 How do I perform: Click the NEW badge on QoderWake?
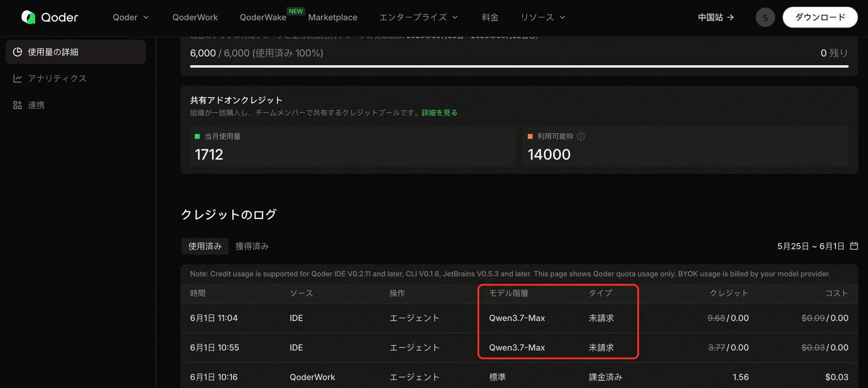point(296,11)
